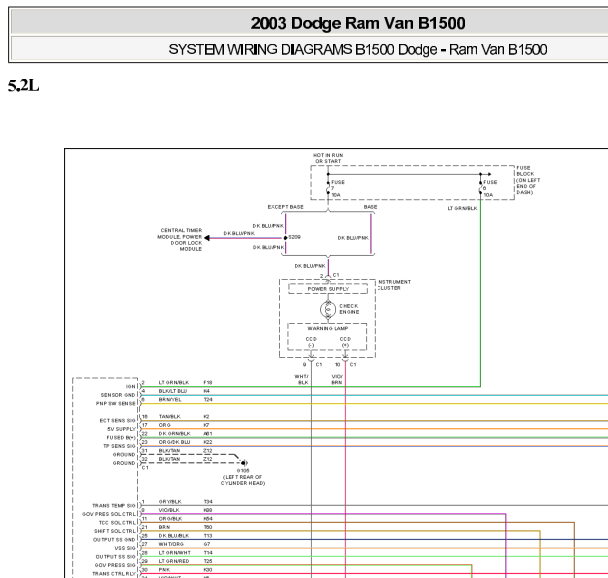
Task: Click the 'INSTRUMENT CLUSTER' label
Action: 394,285
